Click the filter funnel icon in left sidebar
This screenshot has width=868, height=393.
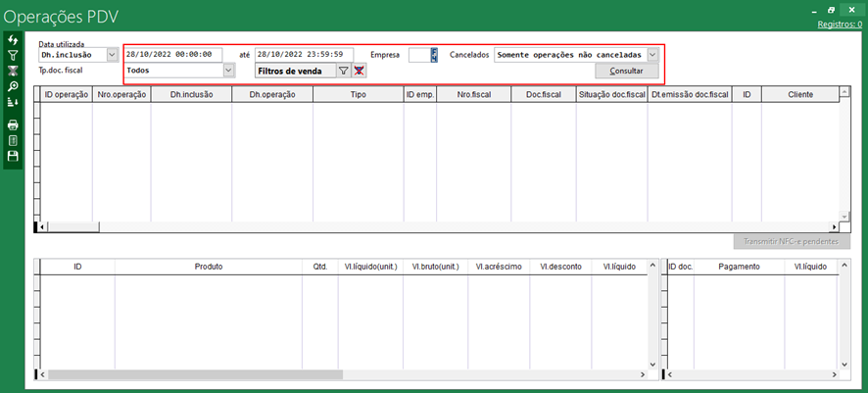tap(13, 56)
